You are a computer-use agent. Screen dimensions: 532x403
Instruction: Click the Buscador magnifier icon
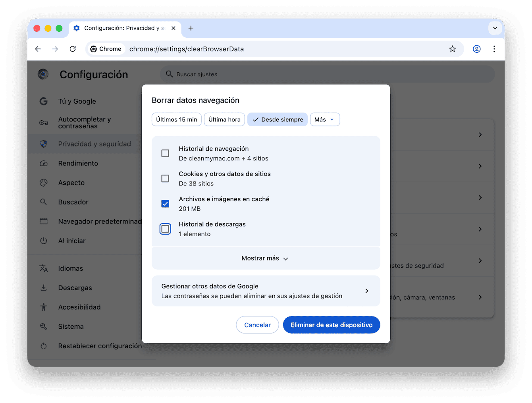click(x=44, y=202)
